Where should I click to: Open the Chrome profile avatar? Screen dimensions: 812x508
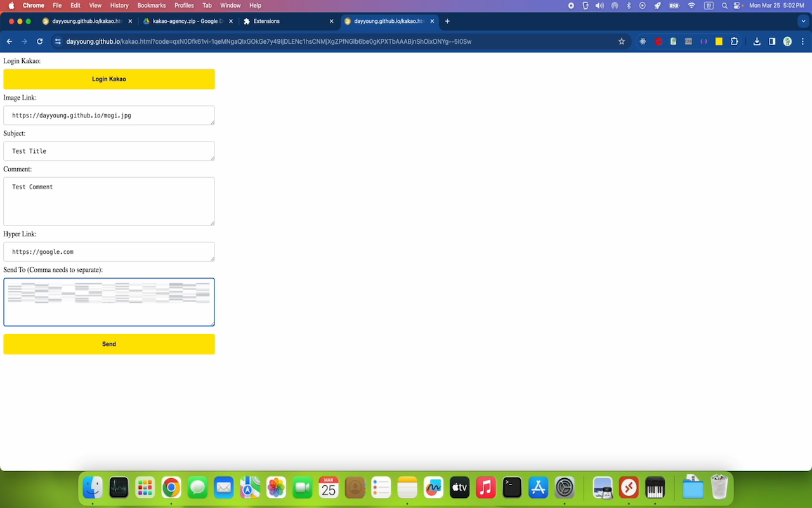pyautogui.click(x=787, y=41)
